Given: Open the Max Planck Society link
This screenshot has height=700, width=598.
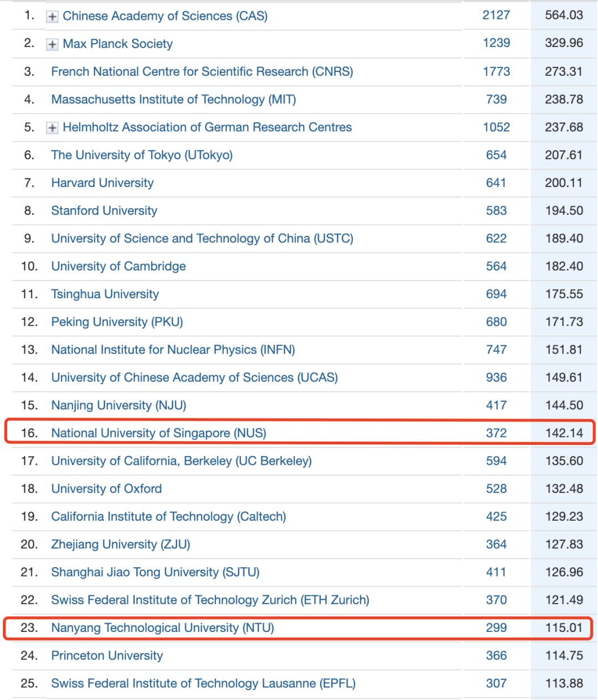Looking at the screenshot, I should [x=117, y=44].
